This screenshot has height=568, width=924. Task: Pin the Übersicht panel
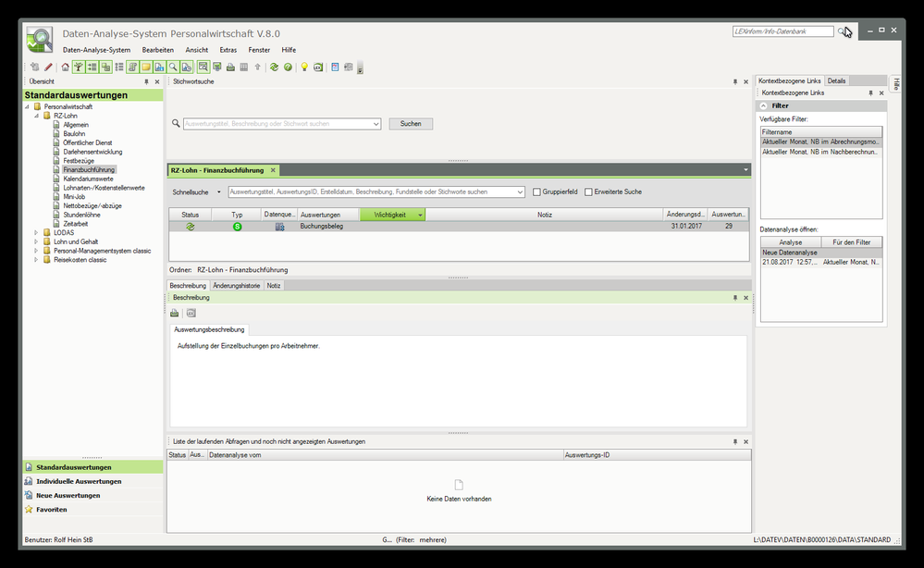pos(146,82)
